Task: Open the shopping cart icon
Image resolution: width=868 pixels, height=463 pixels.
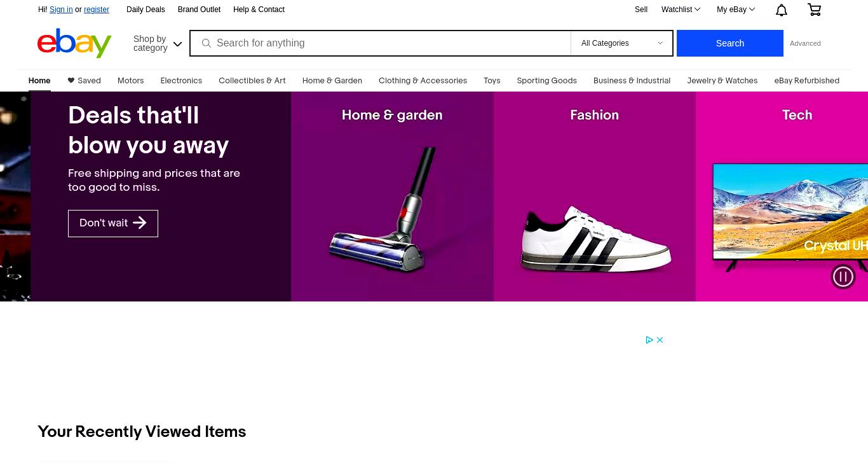Action: click(814, 10)
